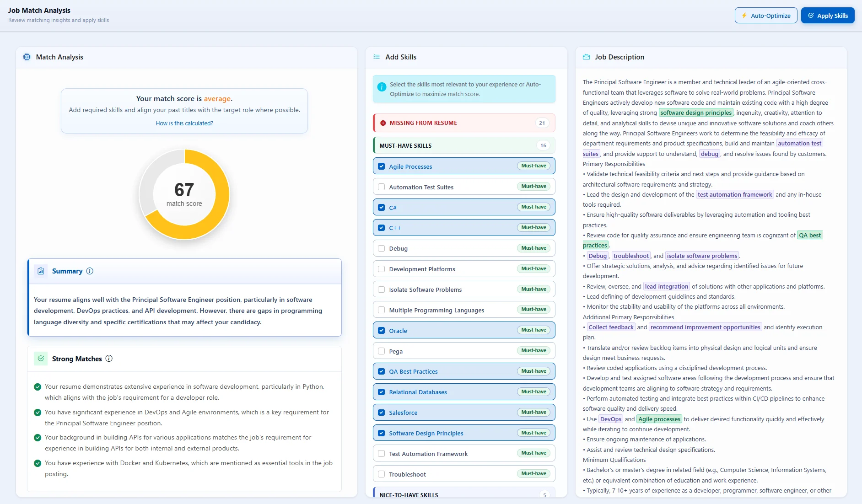Click the Add Skills list icon
Image resolution: width=862 pixels, height=504 pixels.
[x=377, y=57]
